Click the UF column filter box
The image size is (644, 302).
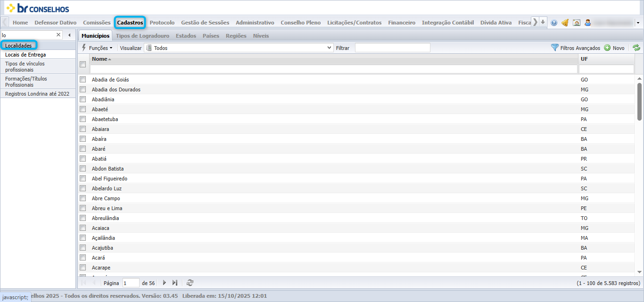[606, 69]
